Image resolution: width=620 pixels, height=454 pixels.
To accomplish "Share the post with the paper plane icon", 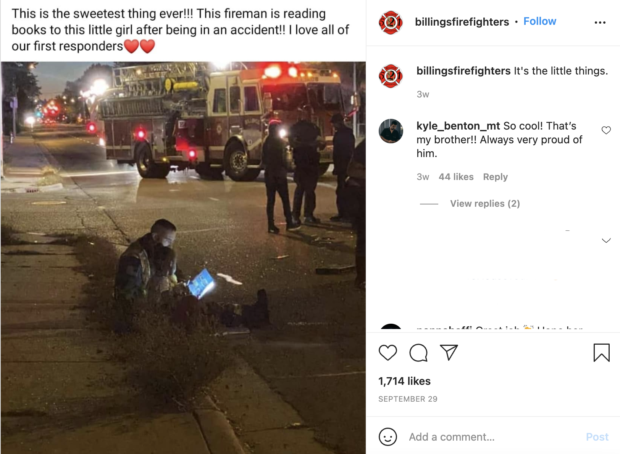I will click(449, 352).
